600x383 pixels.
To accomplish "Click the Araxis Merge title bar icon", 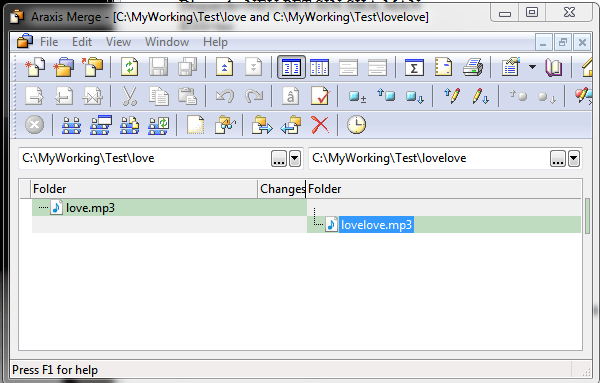I will coord(16,16).
